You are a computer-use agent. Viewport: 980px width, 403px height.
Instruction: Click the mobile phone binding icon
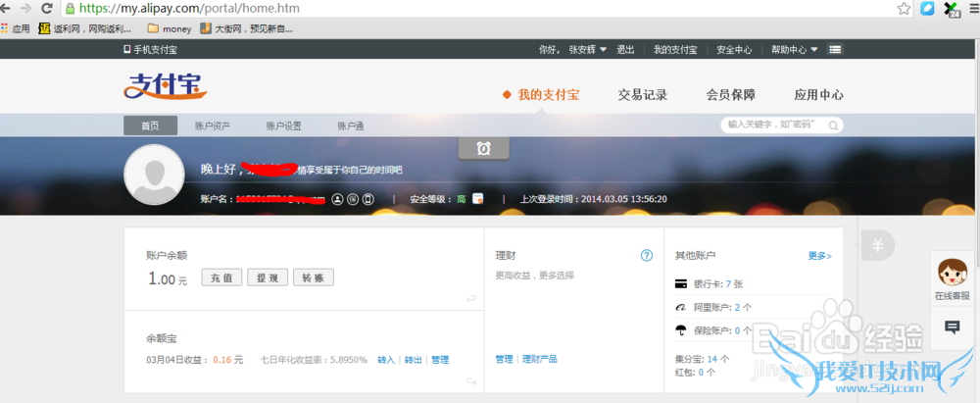click(368, 199)
